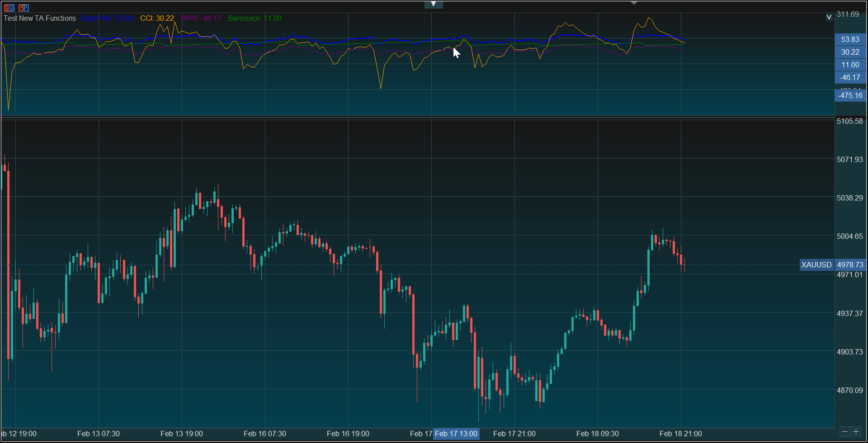Screen dimensions: 868x443
Task: Click the -475.16 value tag on indicator axis
Action: tap(850, 95)
